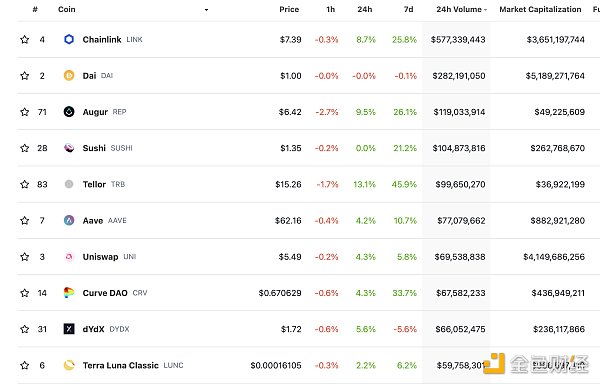
Task: Sort by the Price column header
Action: tap(289, 9)
